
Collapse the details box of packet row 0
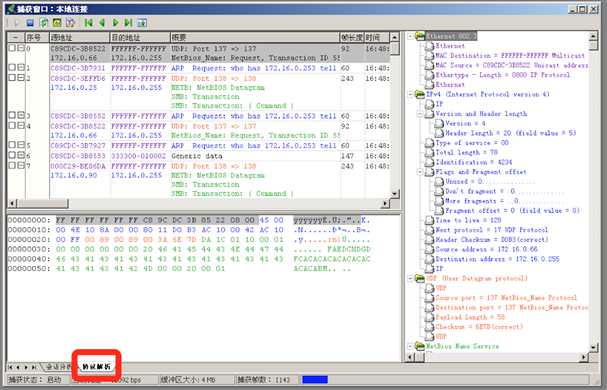(x=21, y=48)
